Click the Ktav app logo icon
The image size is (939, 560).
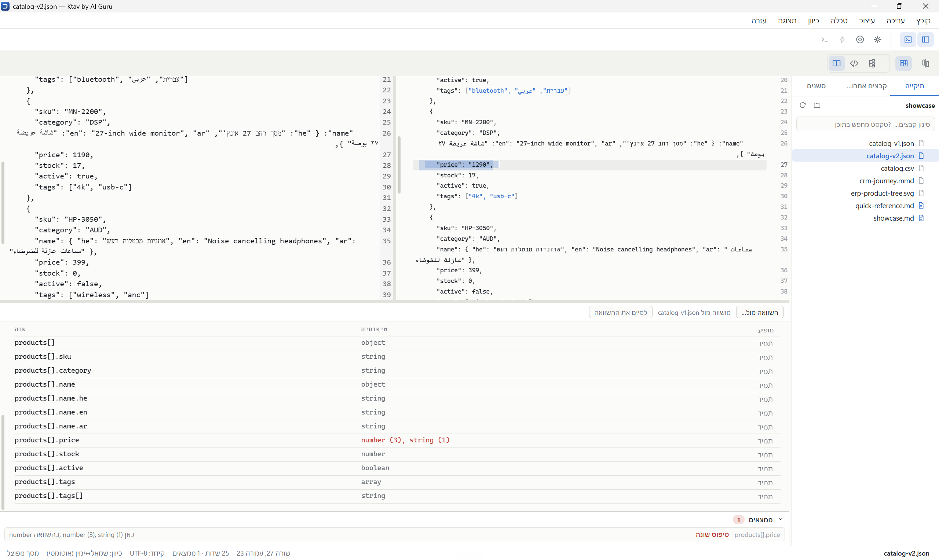click(5, 6)
